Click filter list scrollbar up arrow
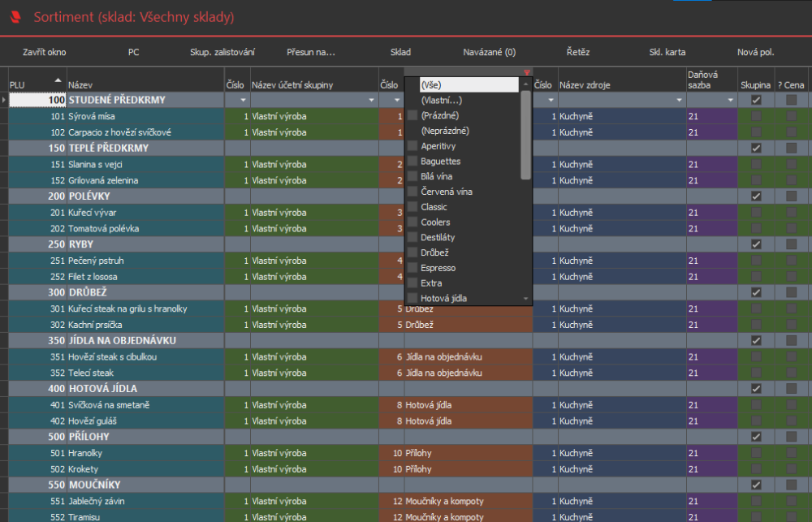Viewport: 812px width, 522px height. pyautogui.click(x=525, y=84)
